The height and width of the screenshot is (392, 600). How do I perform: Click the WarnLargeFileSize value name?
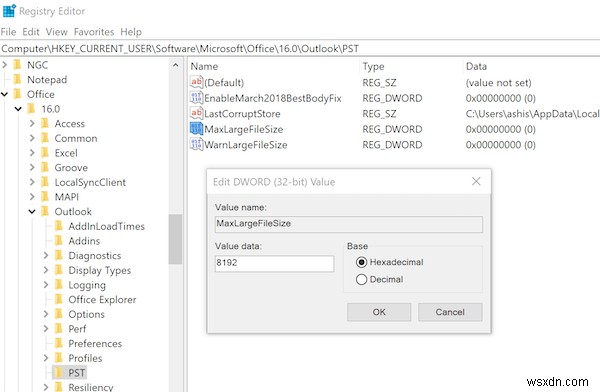pyautogui.click(x=246, y=145)
